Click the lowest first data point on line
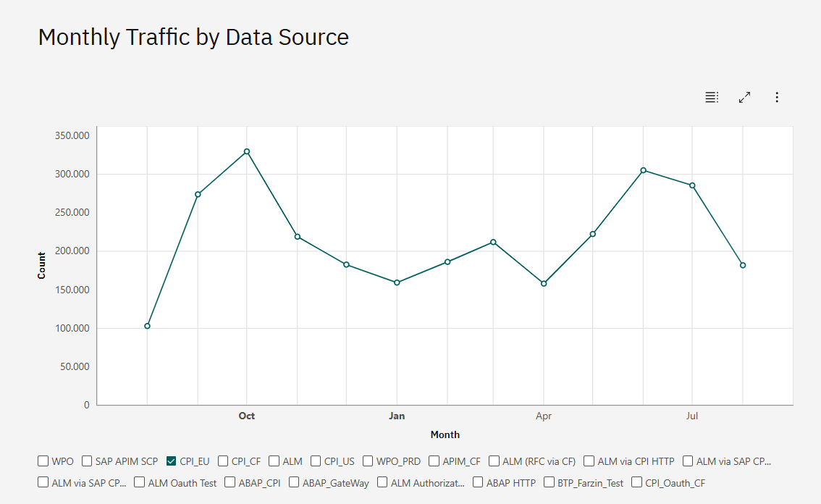The height and width of the screenshot is (504, 821). [x=147, y=326]
